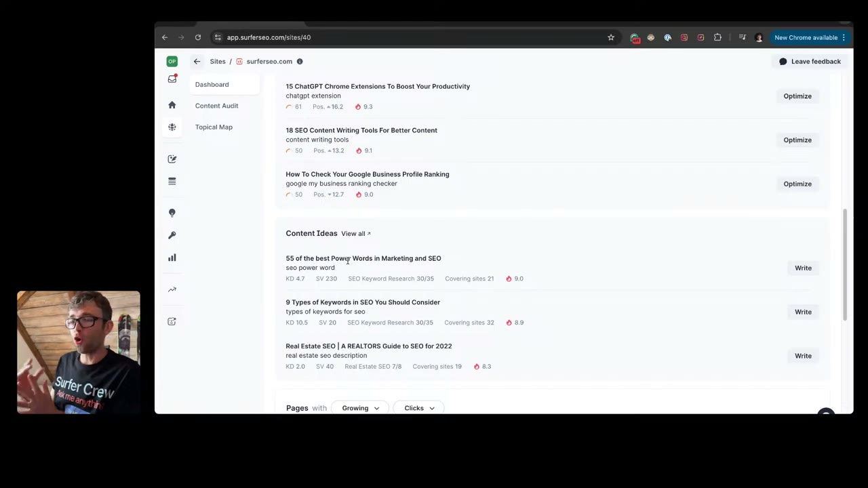Click the browser address bar URL
Viewport: 868px width, 488px height.
point(269,37)
